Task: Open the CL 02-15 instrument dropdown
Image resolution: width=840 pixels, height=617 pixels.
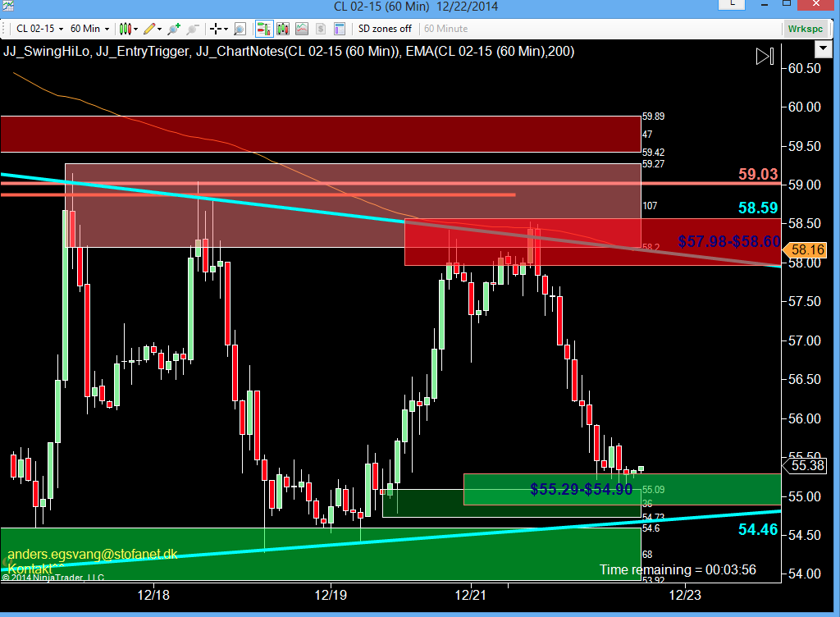Action: pyautogui.click(x=39, y=29)
